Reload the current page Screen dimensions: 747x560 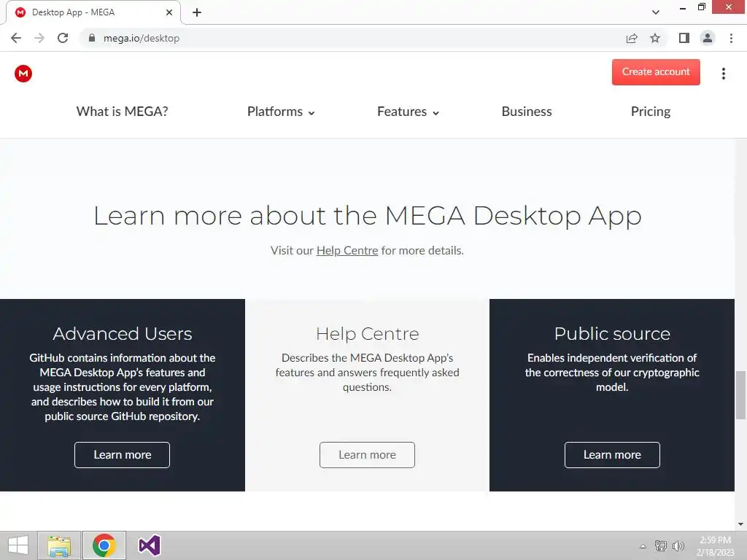point(63,38)
